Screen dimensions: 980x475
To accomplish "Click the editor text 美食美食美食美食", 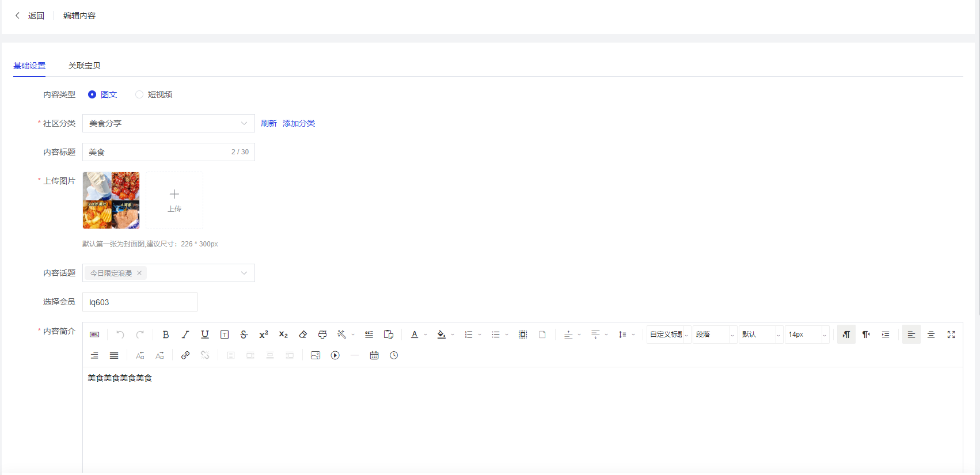I will point(120,378).
